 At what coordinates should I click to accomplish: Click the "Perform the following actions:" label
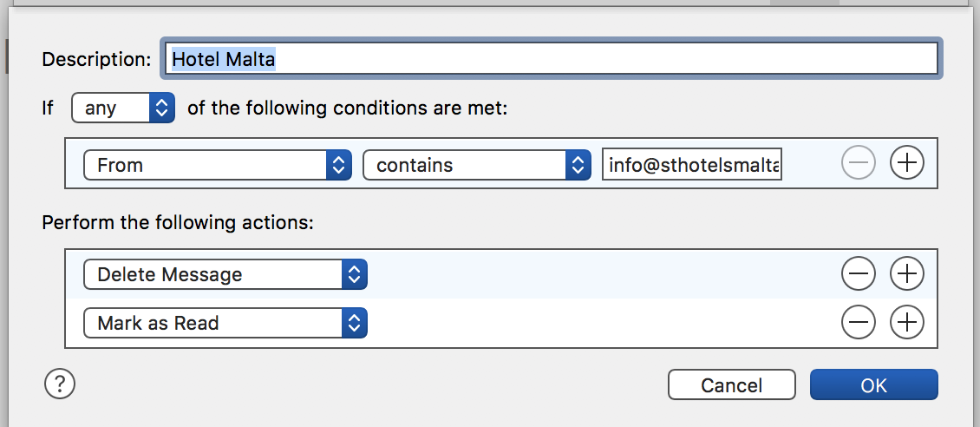177,222
